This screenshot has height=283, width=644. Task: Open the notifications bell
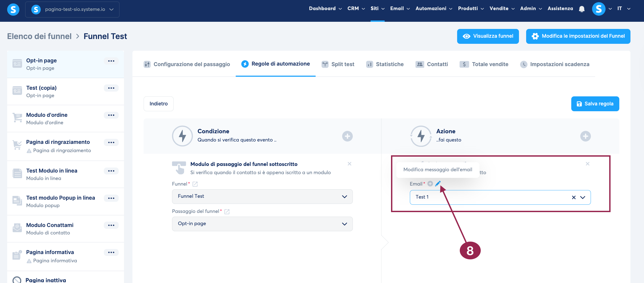click(x=582, y=9)
